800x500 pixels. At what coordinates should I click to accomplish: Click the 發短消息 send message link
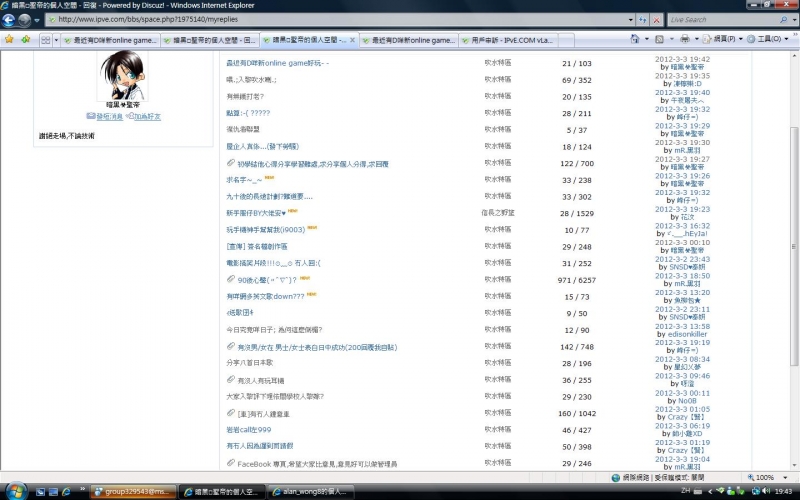(x=110, y=116)
